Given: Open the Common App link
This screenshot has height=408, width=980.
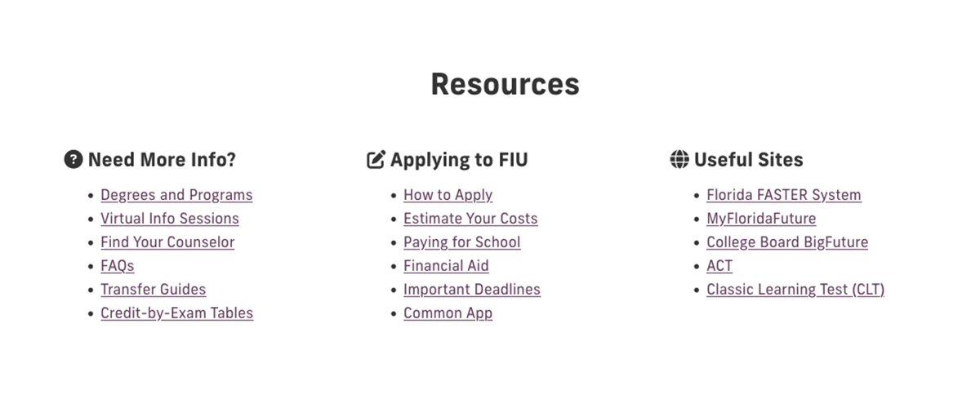Looking at the screenshot, I should tap(448, 313).
